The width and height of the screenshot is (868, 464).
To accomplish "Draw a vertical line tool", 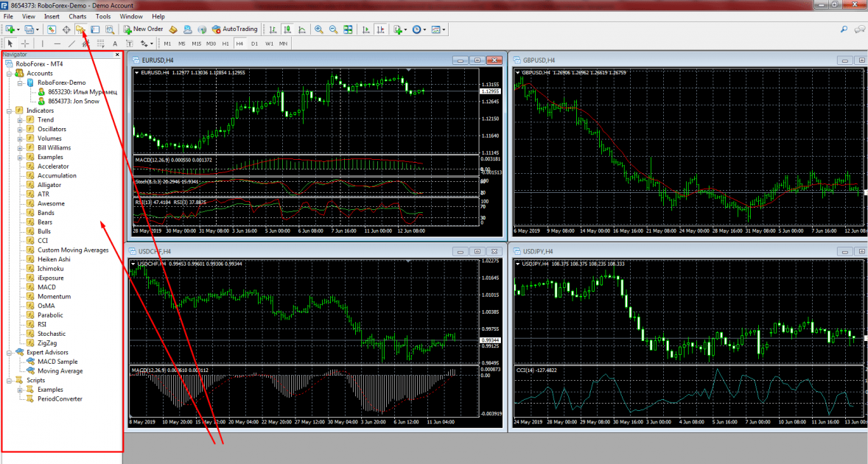I will pos(42,43).
